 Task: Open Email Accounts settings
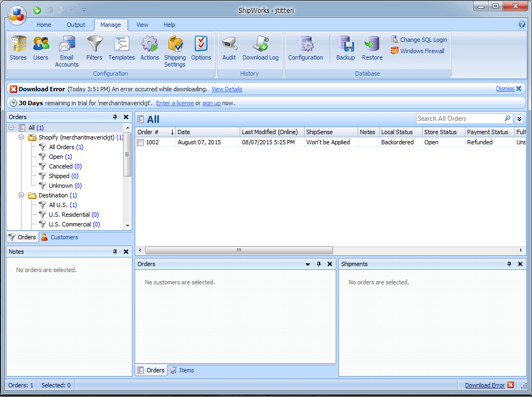(x=67, y=52)
